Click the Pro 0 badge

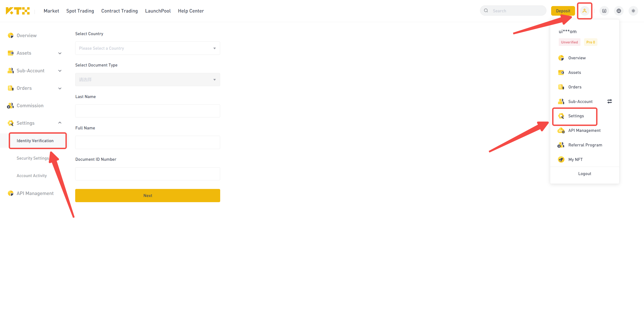tap(591, 42)
